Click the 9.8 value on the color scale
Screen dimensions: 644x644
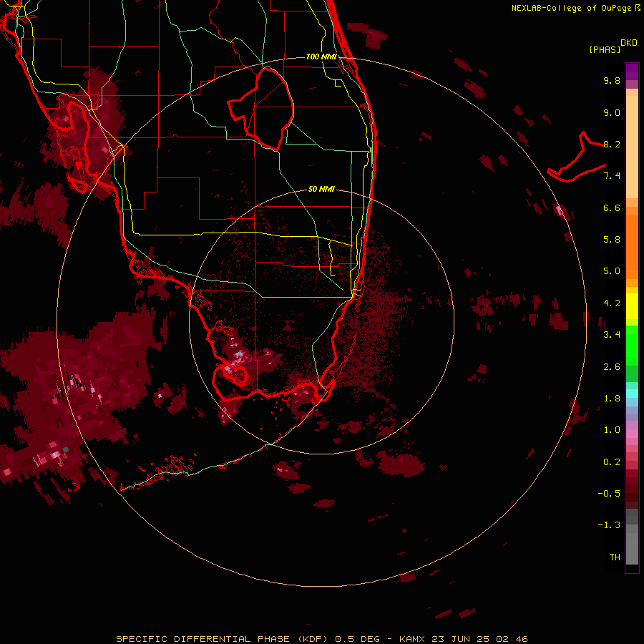point(612,80)
